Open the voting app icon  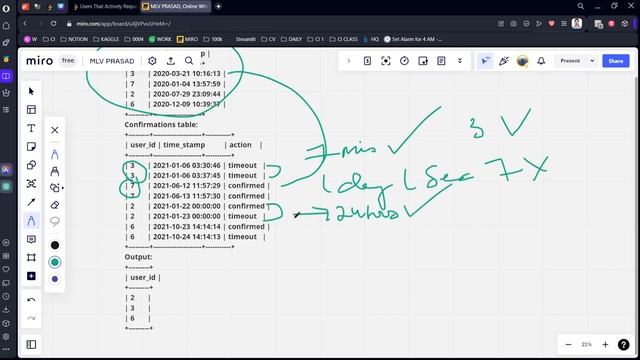(x=367, y=61)
